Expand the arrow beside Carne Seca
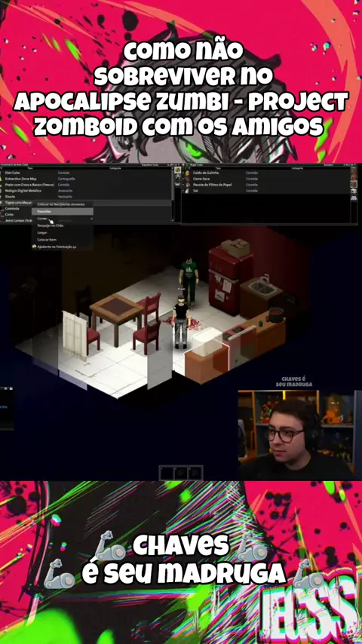Screen dimensions: 362x644 [x=183, y=179]
